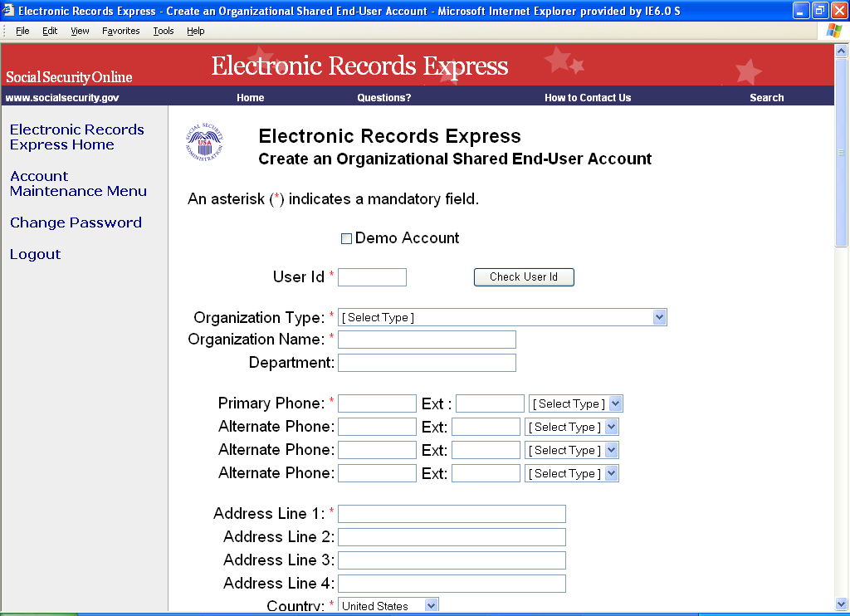Focus third Alternate Phone Ext field
Viewport: 850px width, 616px height.
tap(486, 473)
